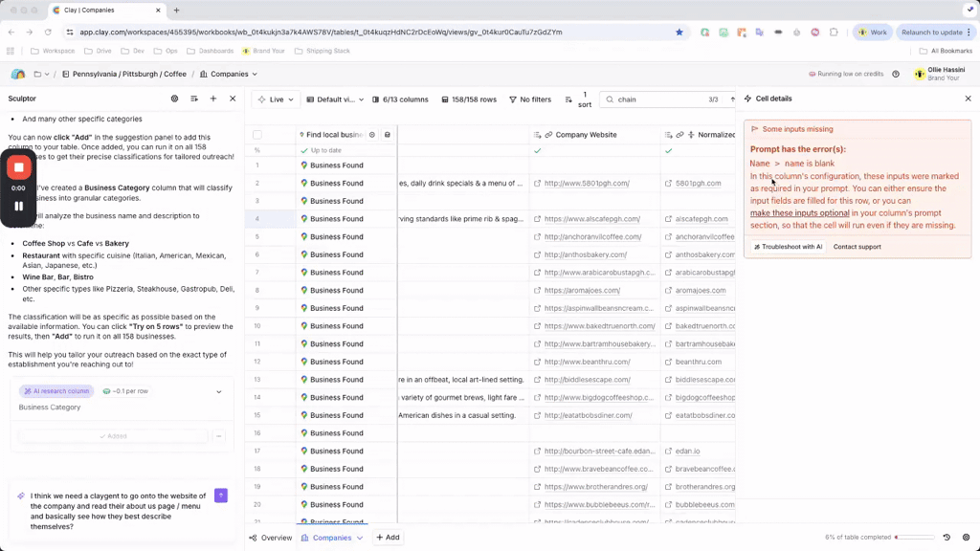Screen dimensions: 980x551
Task: Open table history icon at bottom right
Action: click(947, 538)
